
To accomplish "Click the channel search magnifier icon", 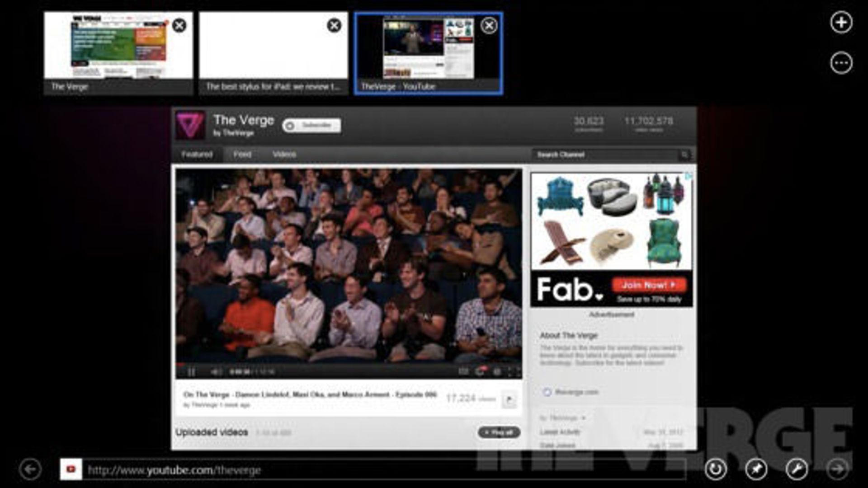I will [x=684, y=155].
